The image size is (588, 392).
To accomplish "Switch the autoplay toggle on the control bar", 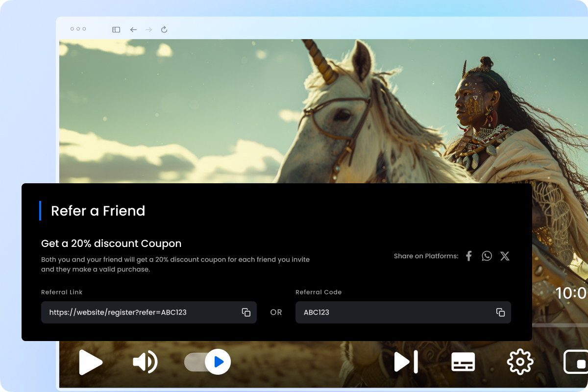I will pos(207,362).
